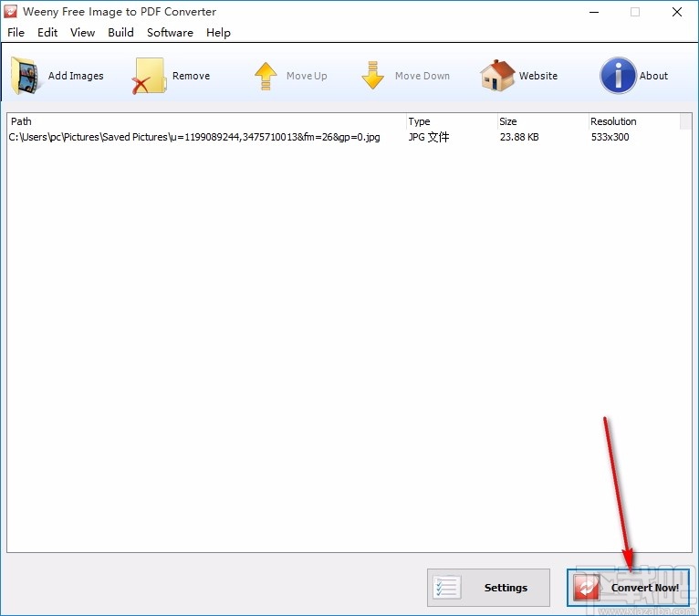Click the 'JPG 文件' type cell
The height and width of the screenshot is (616, 699).
click(429, 137)
